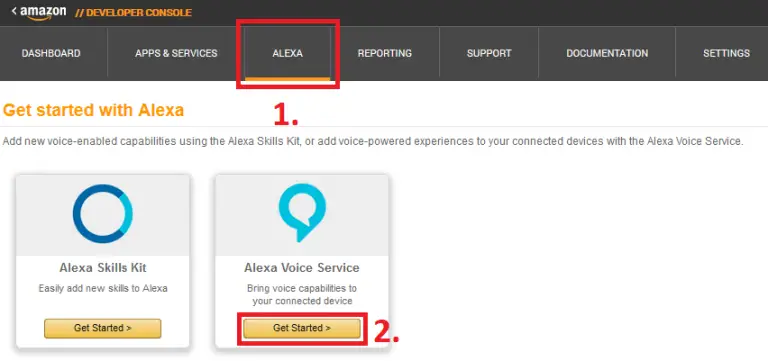
Task: Click the Alexa Skills Kit ring icon
Action: point(102,214)
